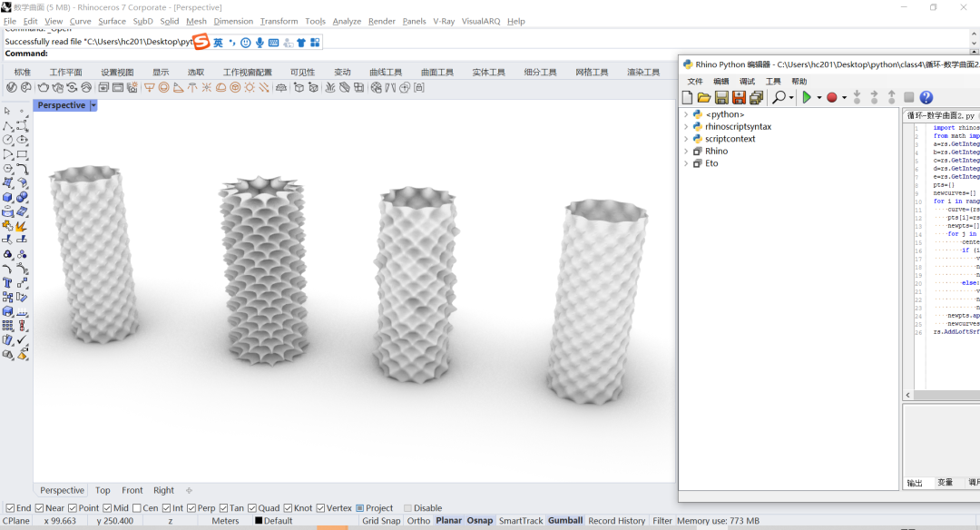Click the magnifier search icon in editor

(779, 97)
